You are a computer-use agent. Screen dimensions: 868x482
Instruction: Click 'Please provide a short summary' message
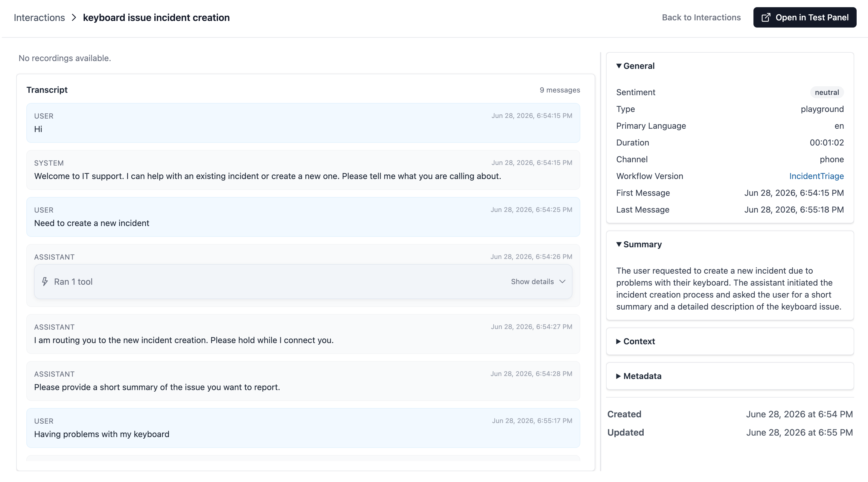coord(303,381)
